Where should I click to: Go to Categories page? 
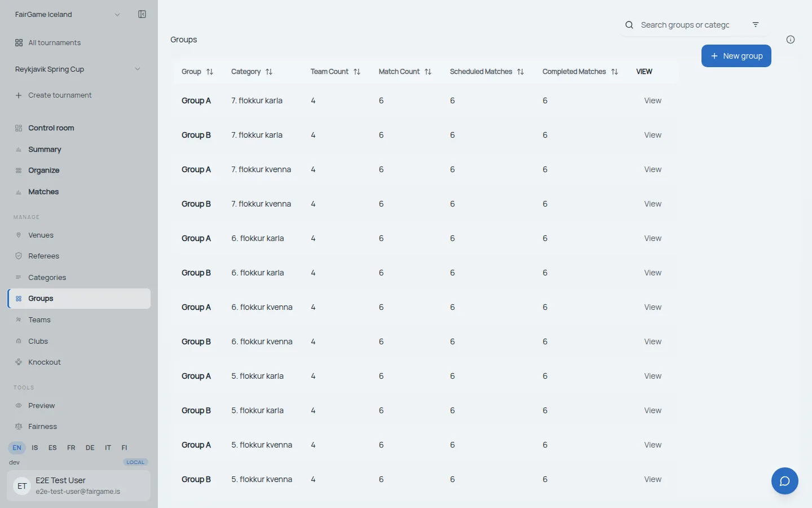[x=79, y=278]
